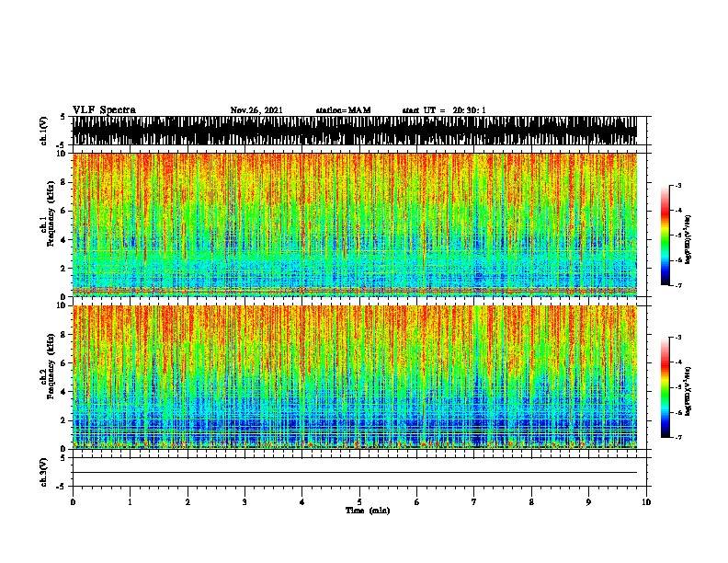Click the "8" kHz tick of ch.1 spectrogram
Viewport: 728px width, 563px height.
click(64, 182)
